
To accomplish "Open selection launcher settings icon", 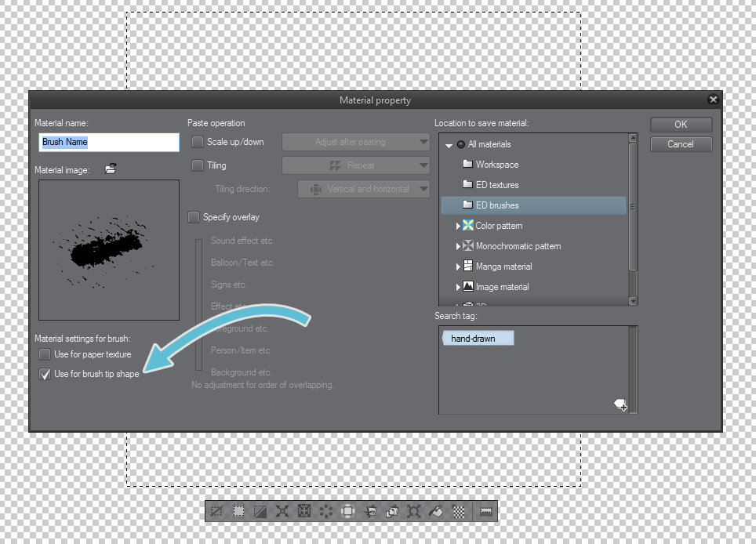I will click(x=485, y=511).
